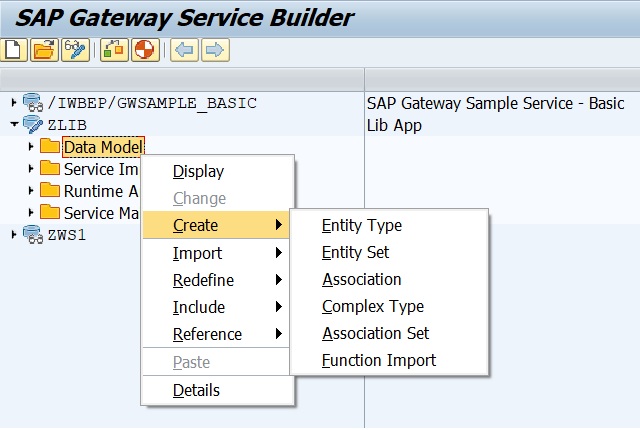
Task: Pick Function Import submenu entry
Action: click(378, 361)
